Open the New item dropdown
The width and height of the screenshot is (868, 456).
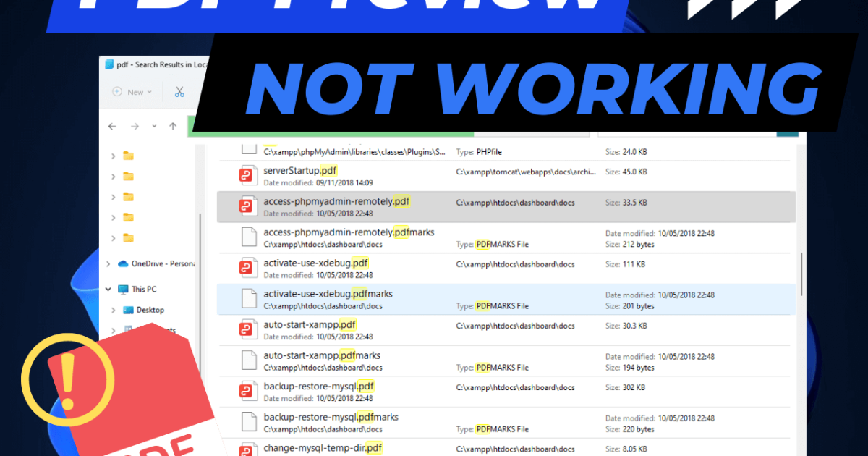pos(132,92)
